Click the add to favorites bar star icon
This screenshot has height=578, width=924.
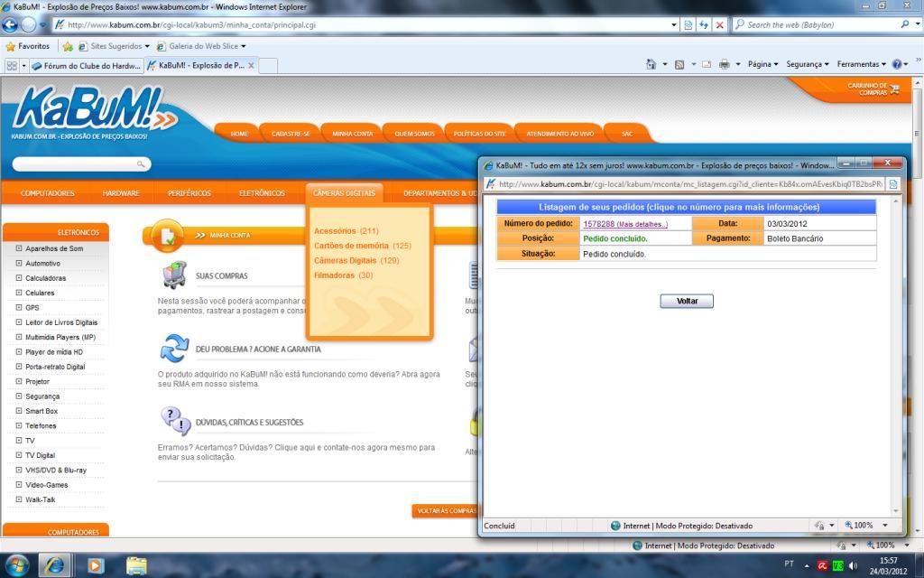[68, 46]
